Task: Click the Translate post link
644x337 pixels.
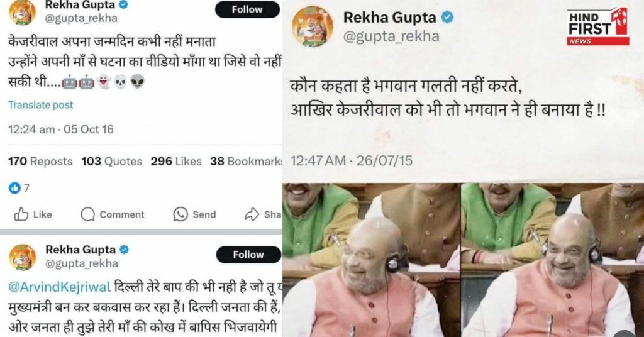Action: pos(41,105)
